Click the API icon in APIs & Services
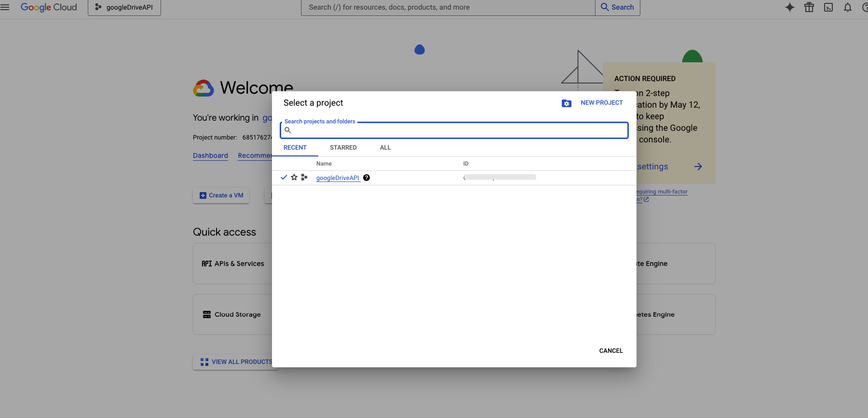The height and width of the screenshot is (418, 868). pos(207,264)
